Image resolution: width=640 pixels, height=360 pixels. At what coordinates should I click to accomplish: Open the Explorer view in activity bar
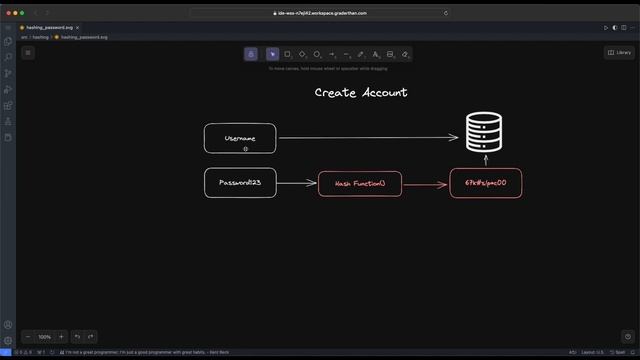point(8,41)
